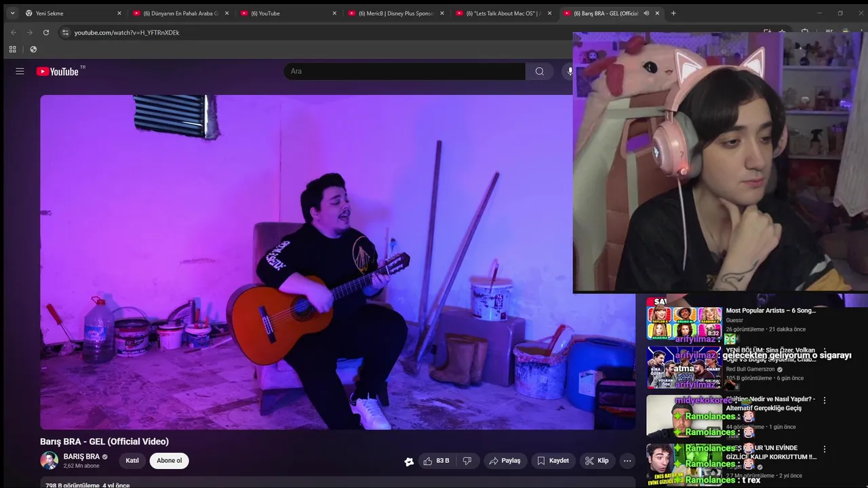Go to YouTube home via the logo
Screen dimensions: 868x488
pyautogui.click(x=58, y=71)
